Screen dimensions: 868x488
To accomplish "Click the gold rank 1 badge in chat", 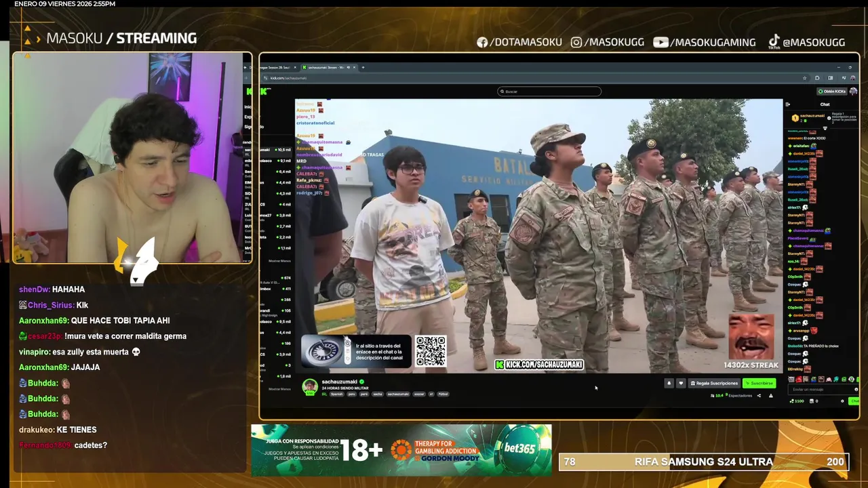I will pyautogui.click(x=795, y=118).
